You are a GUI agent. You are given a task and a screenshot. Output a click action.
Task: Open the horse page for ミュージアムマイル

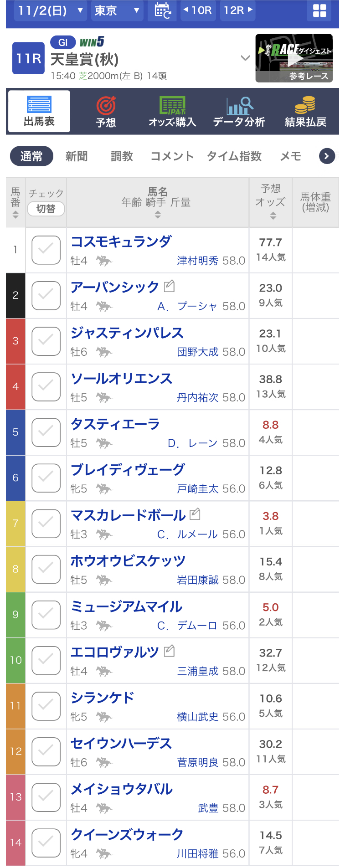pos(127,606)
